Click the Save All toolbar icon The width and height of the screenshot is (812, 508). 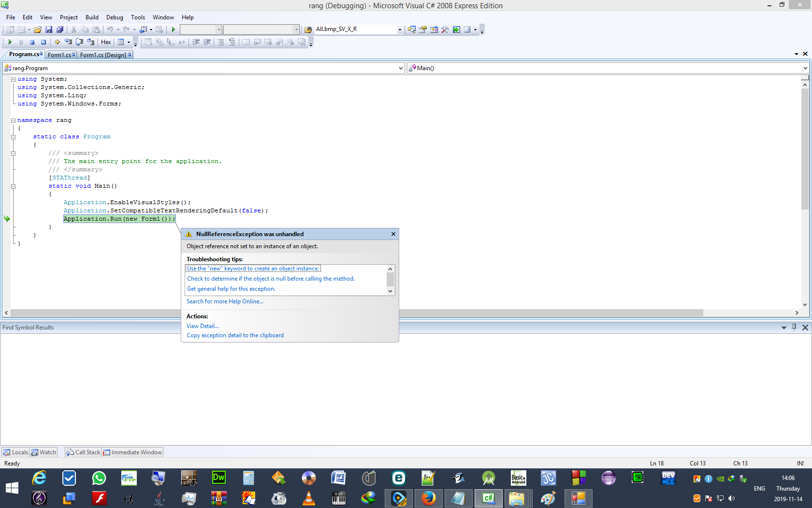tap(60, 30)
